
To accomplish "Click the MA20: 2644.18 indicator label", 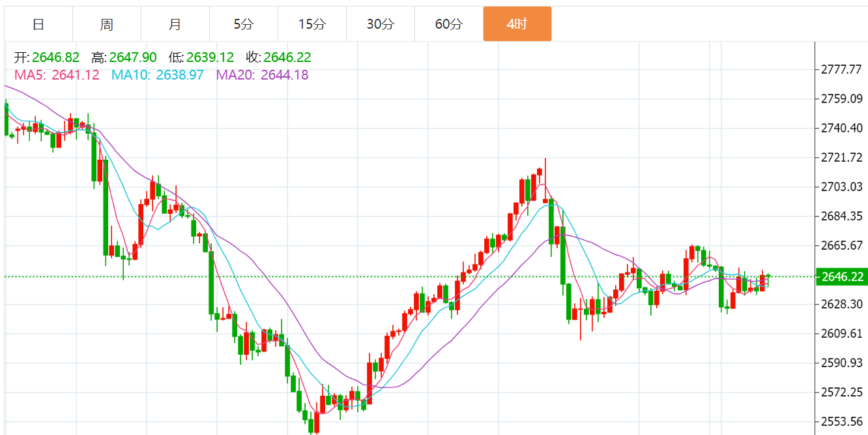I will point(263,75).
